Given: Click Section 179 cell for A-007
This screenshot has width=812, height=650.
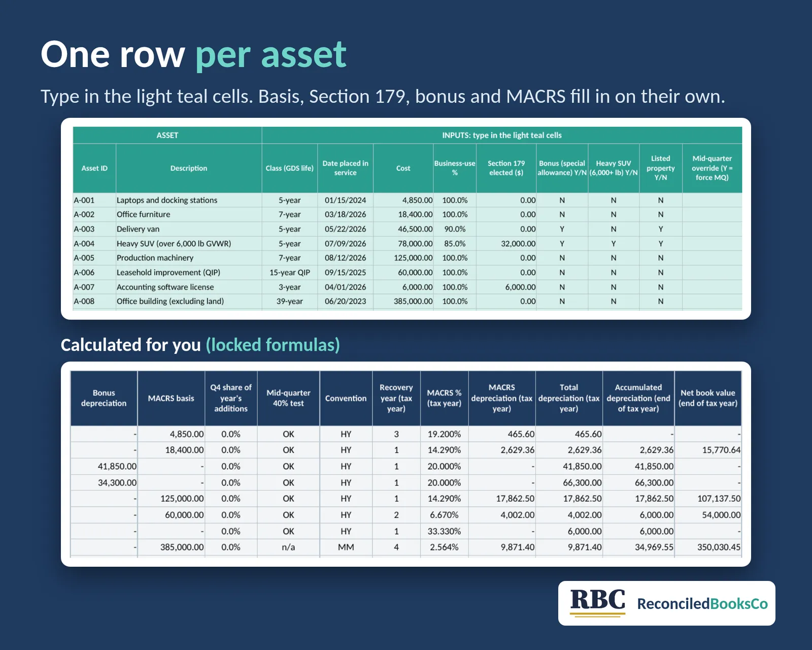Looking at the screenshot, I should tap(506, 287).
